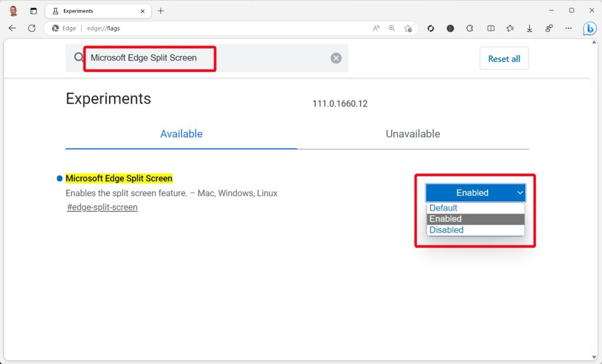Click the Read aloud icon
Screen dimensions: 602x364
(x=376, y=28)
